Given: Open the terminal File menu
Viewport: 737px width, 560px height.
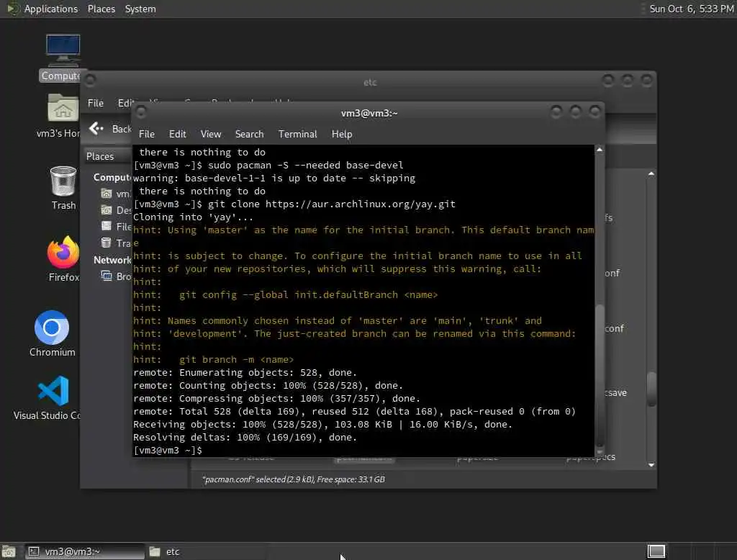Looking at the screenshot, I should [x=147, y=134].
